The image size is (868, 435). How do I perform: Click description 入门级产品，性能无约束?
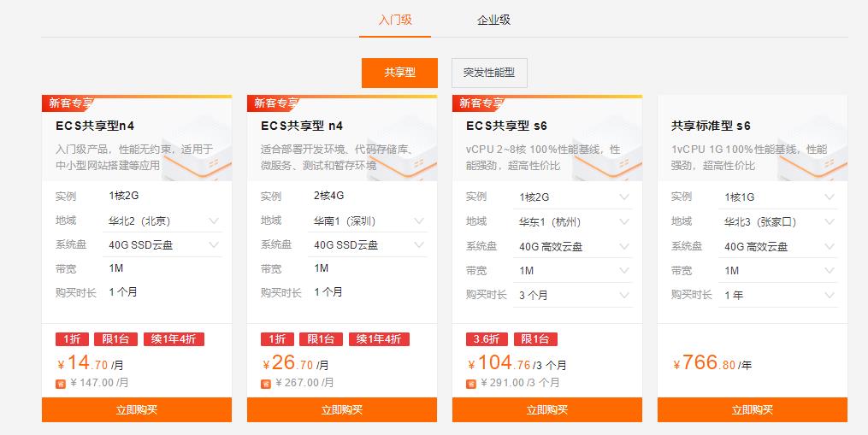coord(134,157)
